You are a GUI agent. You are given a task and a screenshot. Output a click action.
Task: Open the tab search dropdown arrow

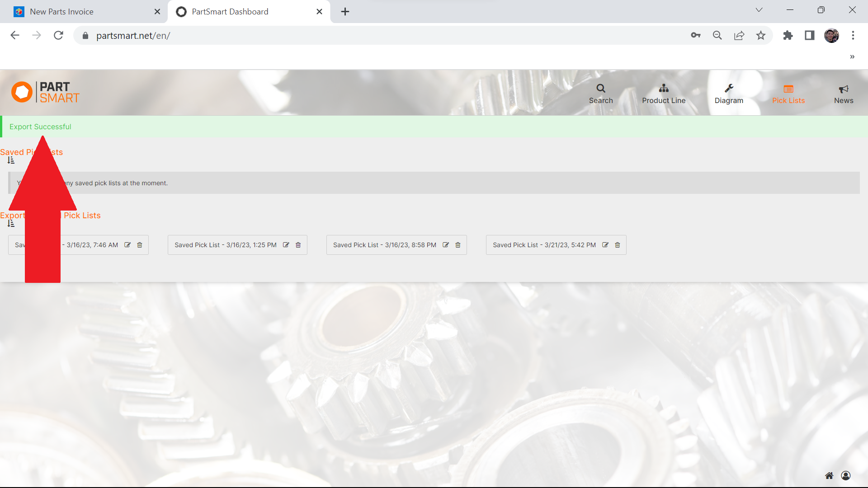coord(759,10)
